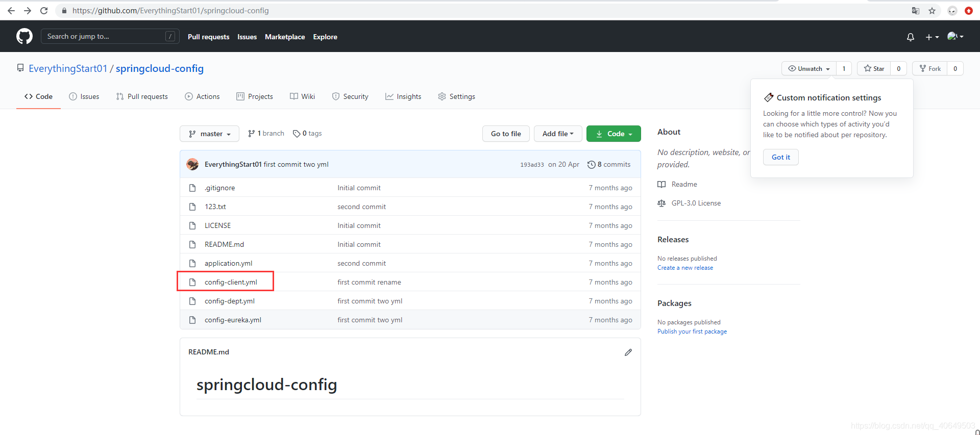Open the Projects tab
This screenshot has height=435, width=980.
click(255, 96)
